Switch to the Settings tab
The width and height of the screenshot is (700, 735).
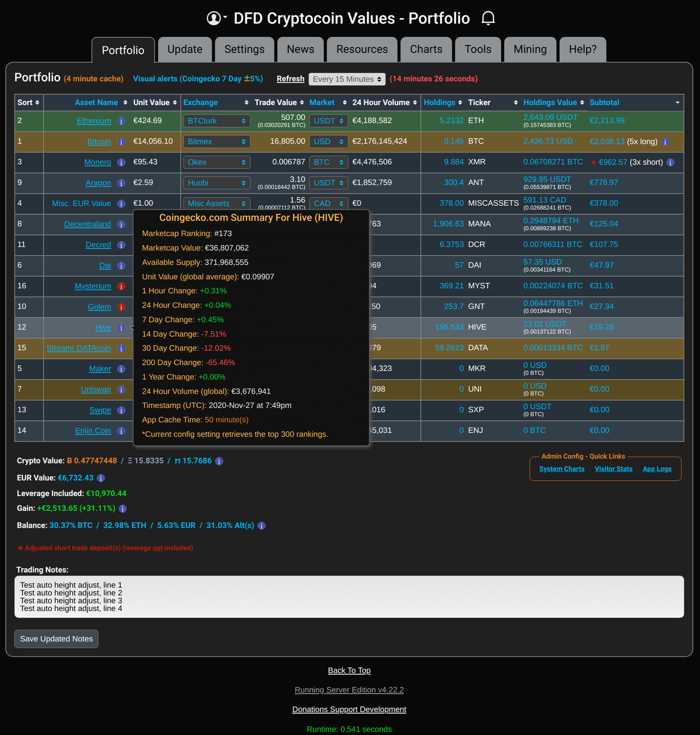[244, 49]
